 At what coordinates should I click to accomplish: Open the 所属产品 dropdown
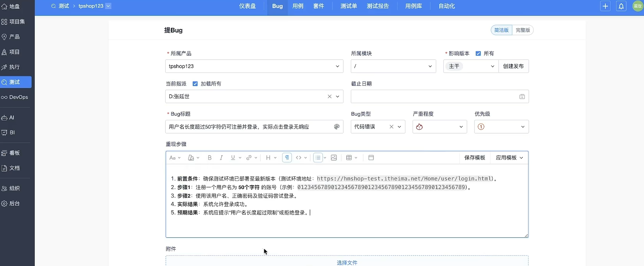254,66
